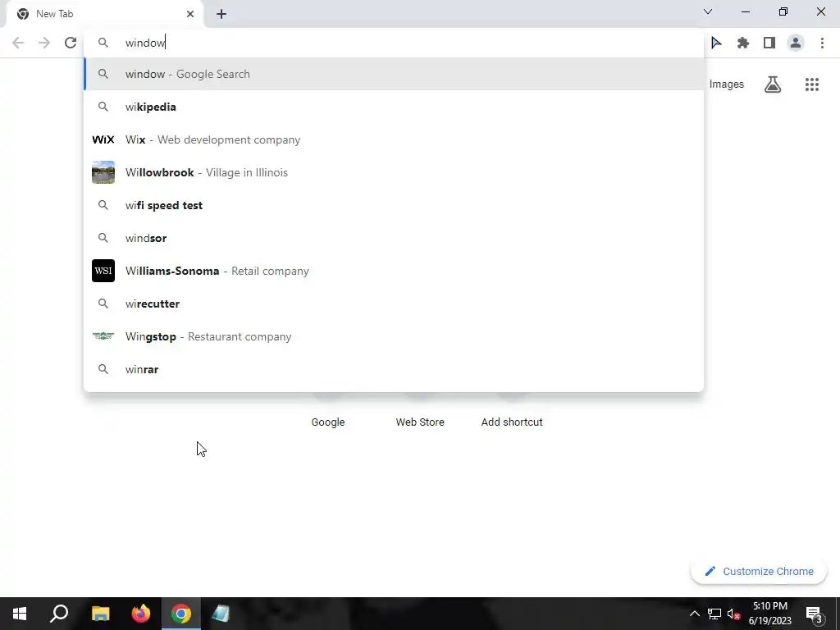Click the cursor-arrow extension icon in toolbar
Screen dimensions: 840x630
coord(716,43)
